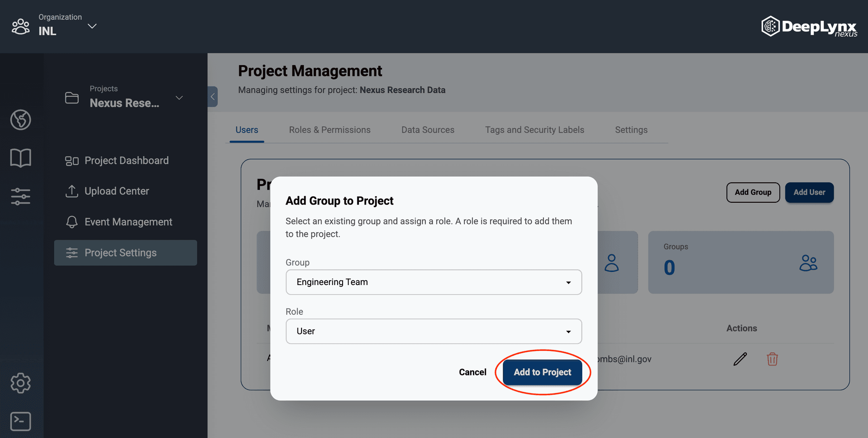Switch to the Roles & Permissions tab
This screenshot has height=438, width=868.
click(x=330, y=130)
